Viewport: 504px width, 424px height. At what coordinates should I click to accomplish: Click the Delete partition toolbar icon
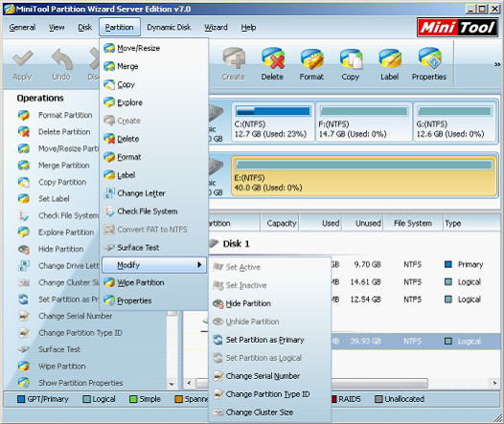pyautogui.click(x=272, y=64)
